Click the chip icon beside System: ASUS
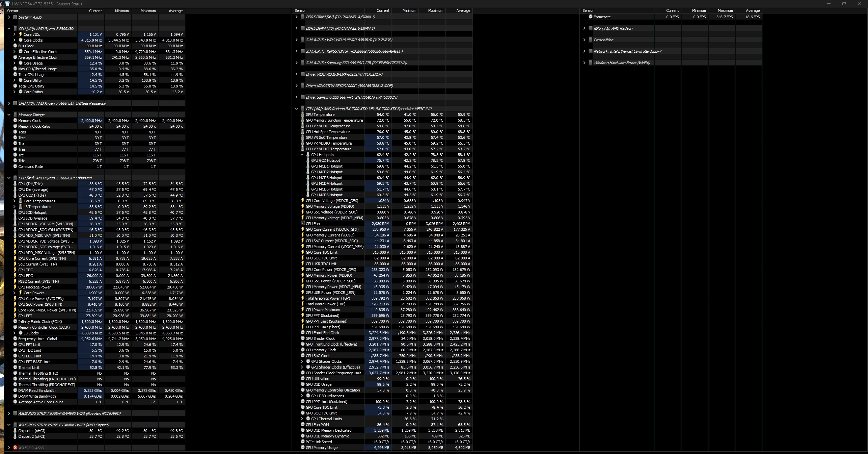The height and width of the screenshot is (454, 868). (x=15, y=17)
